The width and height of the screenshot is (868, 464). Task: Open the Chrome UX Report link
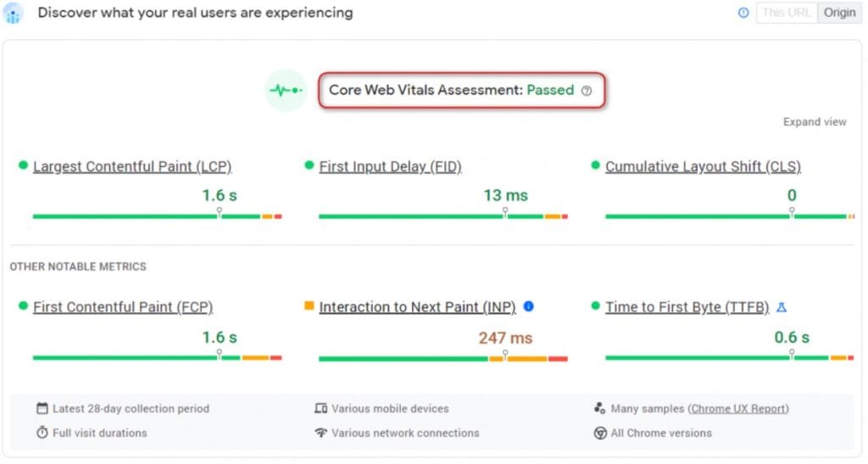[738, 409]
